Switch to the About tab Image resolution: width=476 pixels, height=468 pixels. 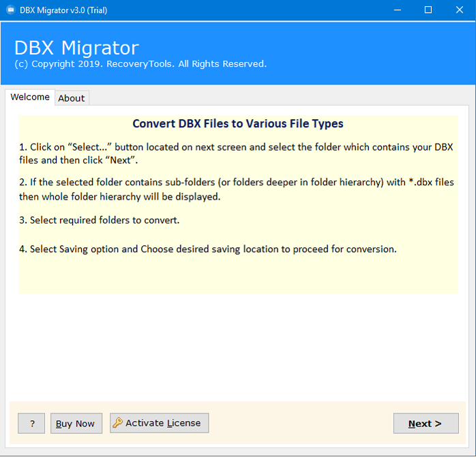pyautogui.click(x=72, y=98)
